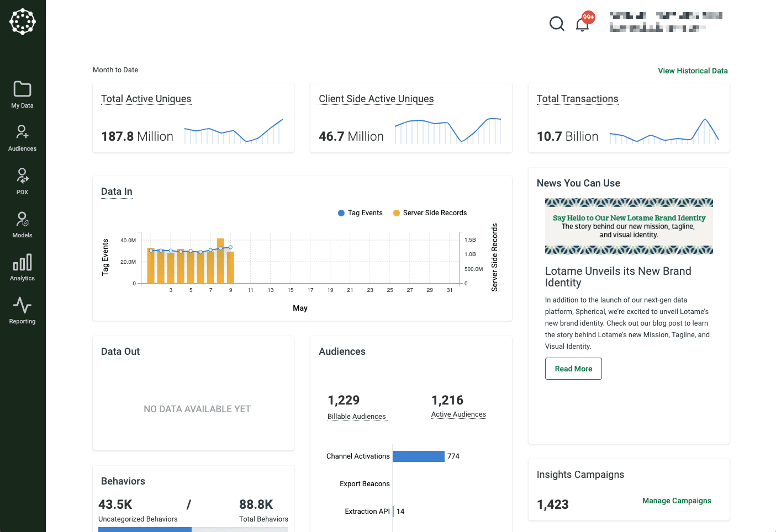The height and width of the screenshot is (532, 776).
Task: Click the search magnifier icon
Action: [557, 24]
